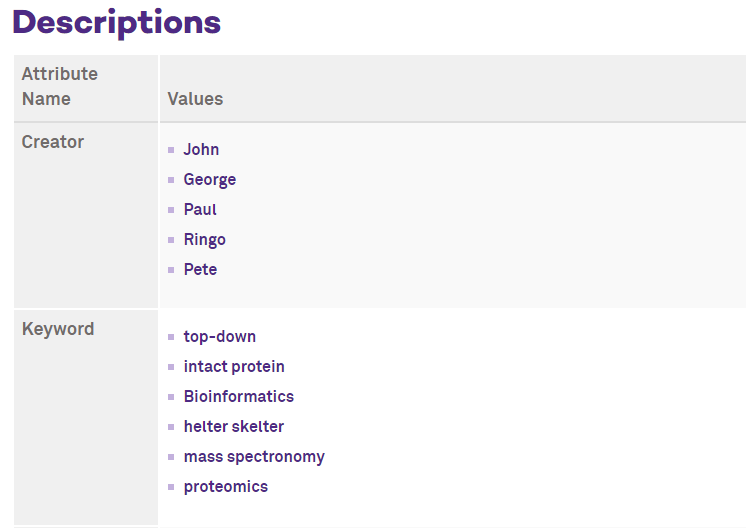The height and width of the screenshot is (528, 756).
Task: Click the bullet beside proteomics
Action: [171, 487]
